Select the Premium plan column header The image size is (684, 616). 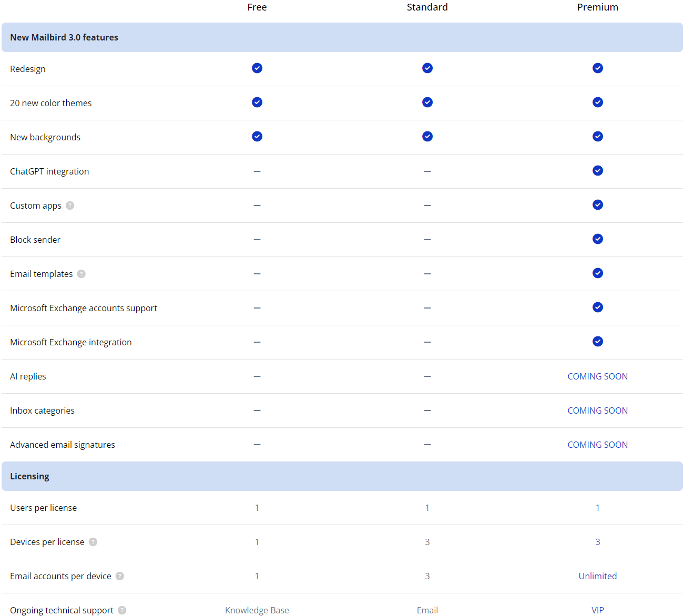pyautogui.click(x=598, y=7)
